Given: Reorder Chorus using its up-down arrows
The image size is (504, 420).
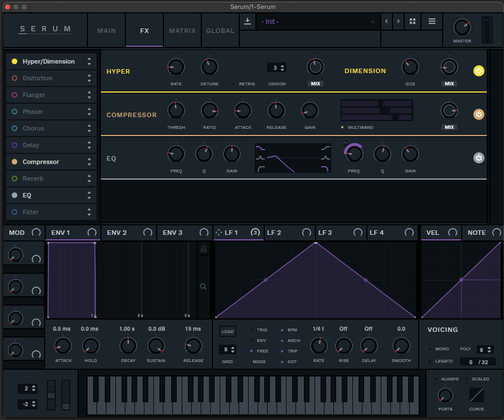Looking at the screenshot, I should click(89, 128).
